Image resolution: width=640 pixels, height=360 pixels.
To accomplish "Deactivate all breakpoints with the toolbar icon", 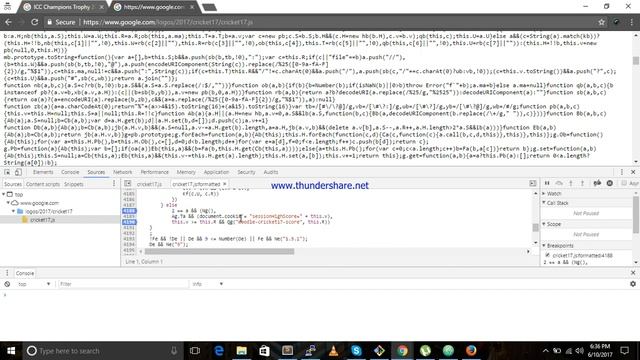I will [597, 183].
